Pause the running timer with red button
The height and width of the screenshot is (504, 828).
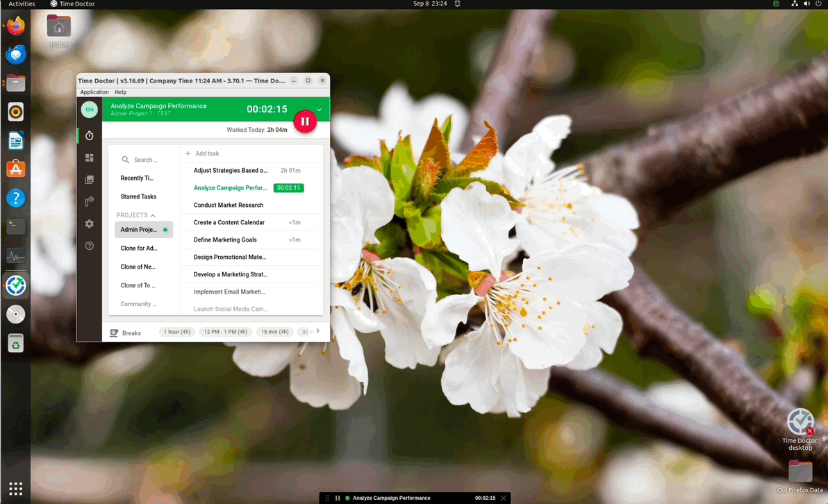(305, 121)
